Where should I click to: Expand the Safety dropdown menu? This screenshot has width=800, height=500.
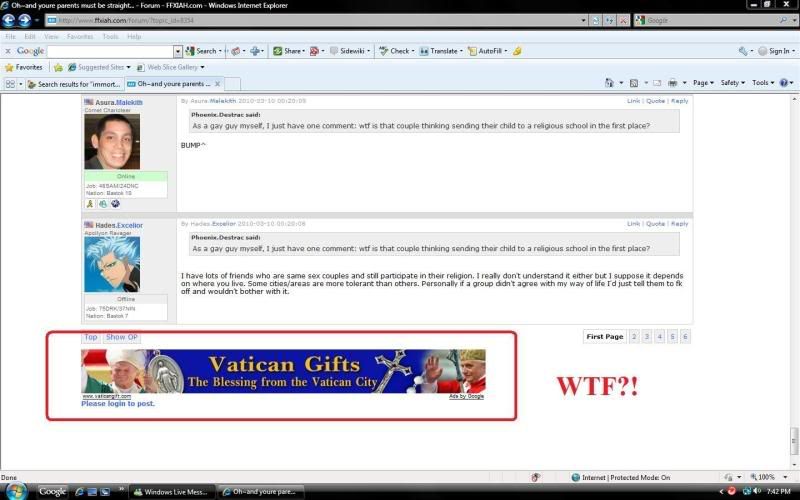(732, 83)
